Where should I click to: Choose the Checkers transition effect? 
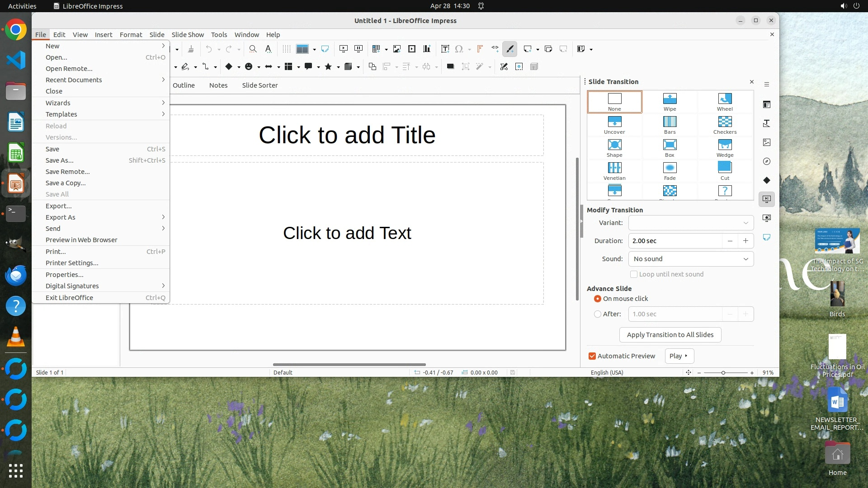click(725, 124)
